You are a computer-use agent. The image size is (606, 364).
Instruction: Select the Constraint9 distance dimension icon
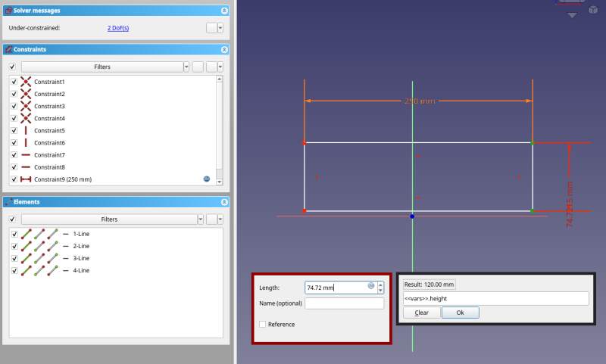click(26, 179)
